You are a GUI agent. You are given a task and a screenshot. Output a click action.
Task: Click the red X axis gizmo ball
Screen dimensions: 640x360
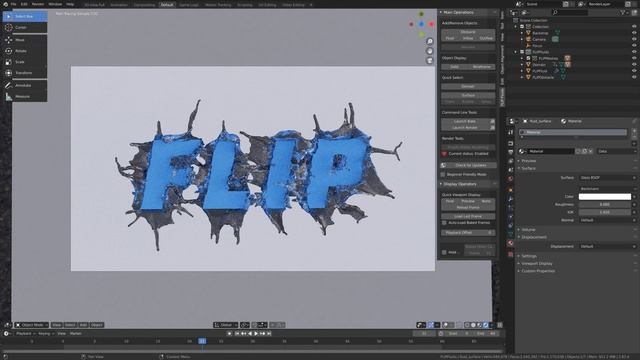(431, 24)
